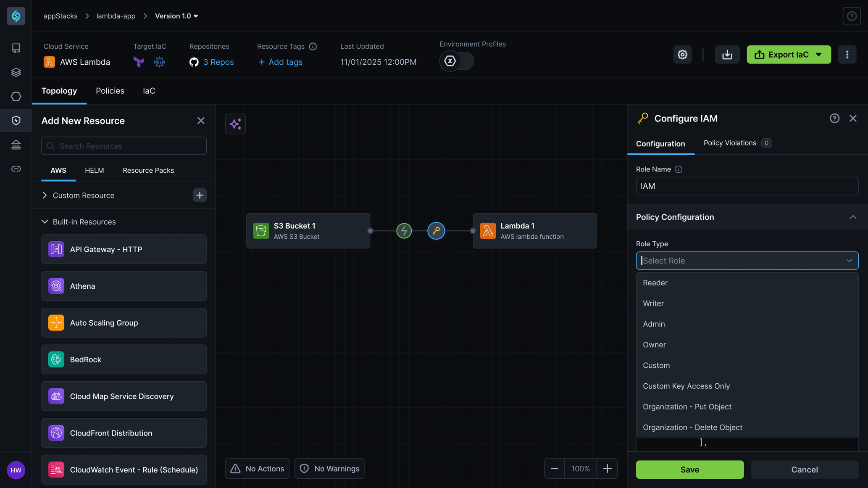This screenshot has width=868, height=488.
Task: Click the HELM target IaC icon
Action: 159,62
